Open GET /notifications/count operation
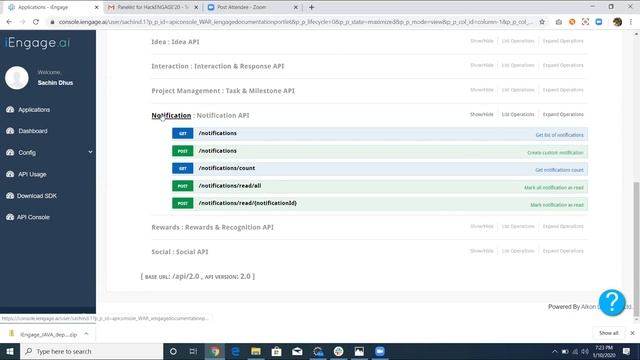This screenshot has width=640, height=360. pyautogui.click(x=380, y=169)
